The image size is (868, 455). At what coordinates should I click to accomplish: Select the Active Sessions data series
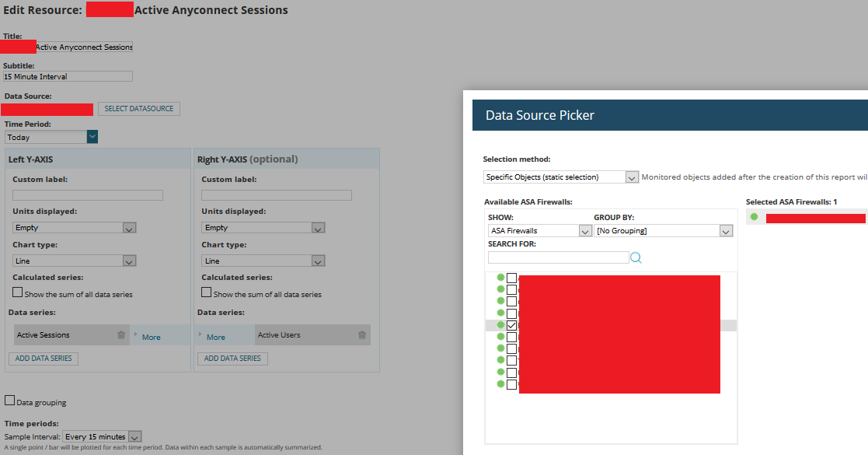point(71,334)
